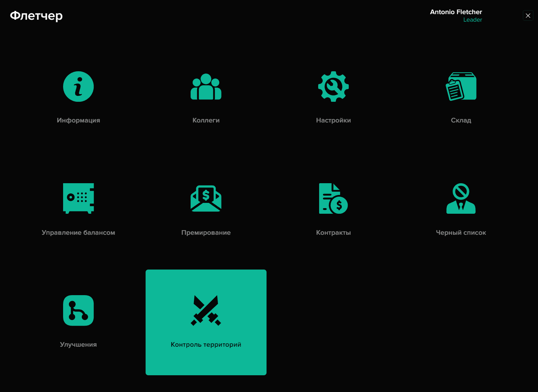
Task: Open Управление балансом via its label
Action: coord(78,233)
